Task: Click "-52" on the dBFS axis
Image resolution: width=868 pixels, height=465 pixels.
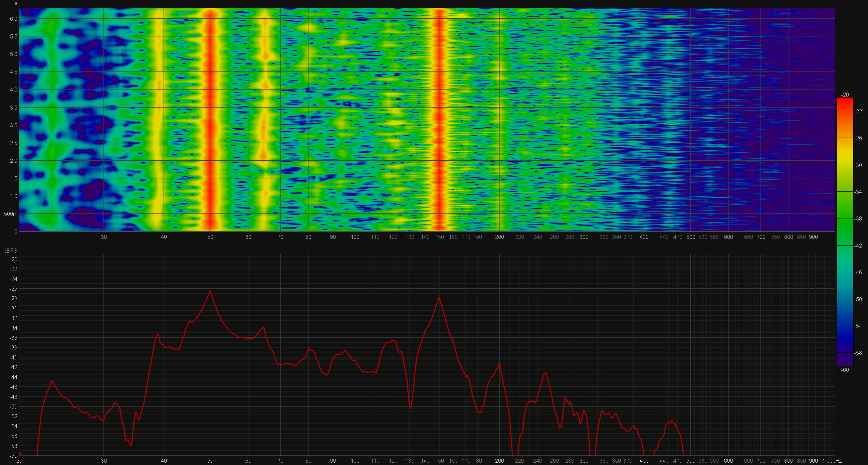Action: (13, 416)
